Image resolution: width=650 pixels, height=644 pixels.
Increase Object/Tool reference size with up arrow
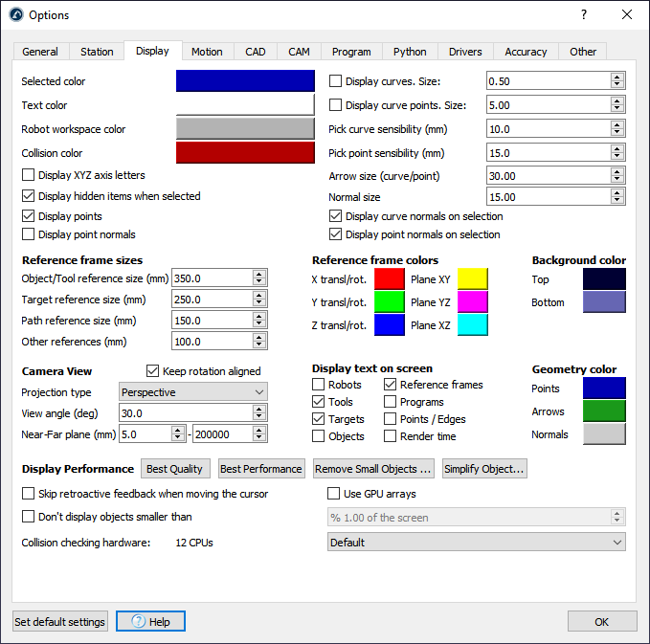pyautogui.click(x=259, y=274)
